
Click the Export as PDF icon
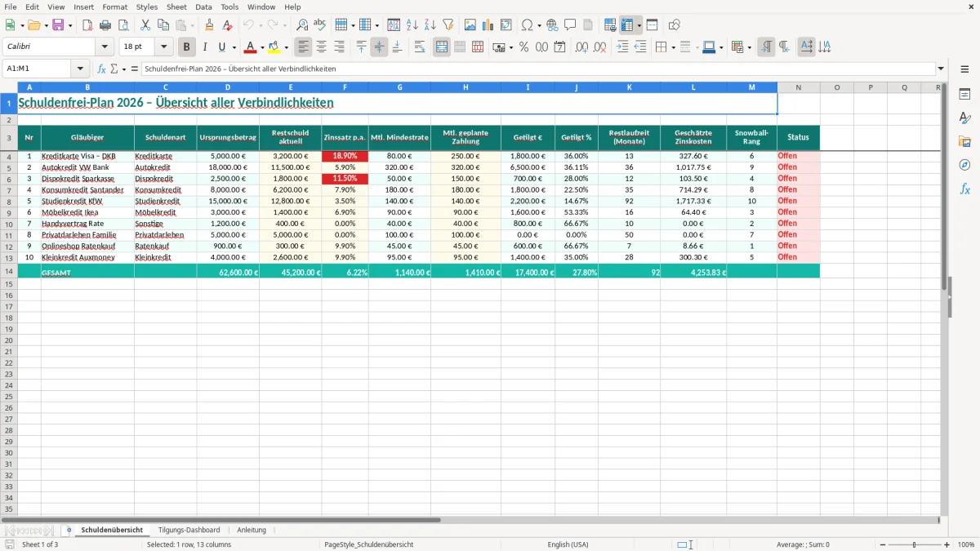[x=87, y=25]
